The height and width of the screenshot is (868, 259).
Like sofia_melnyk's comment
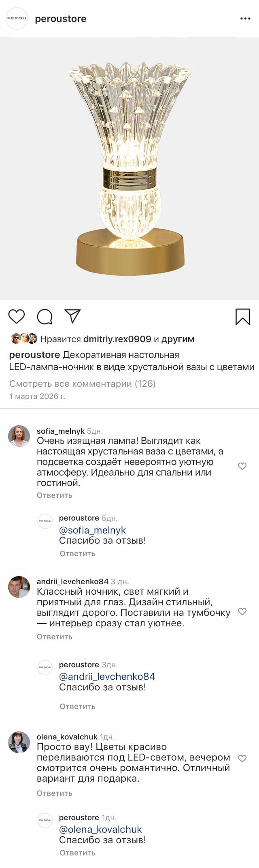[x=242, y=466]
